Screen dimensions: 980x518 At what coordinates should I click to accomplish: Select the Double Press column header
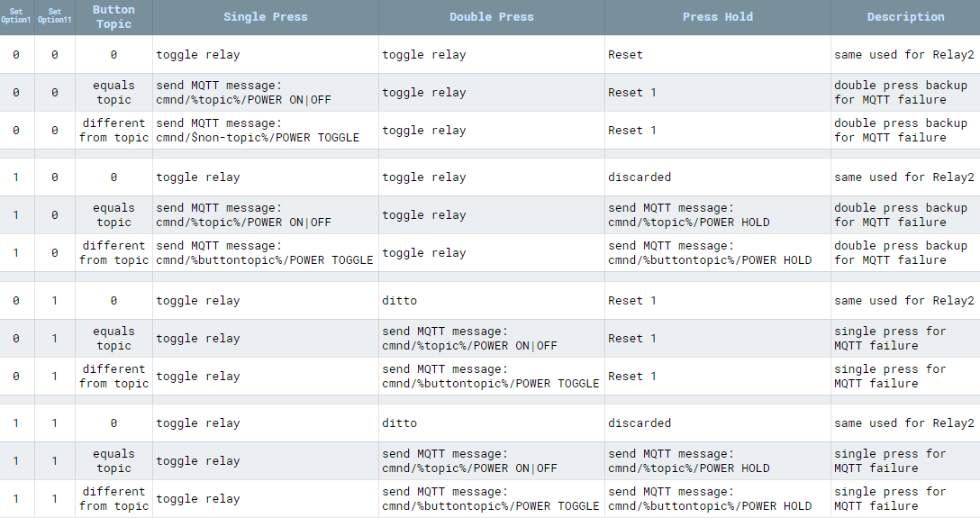491,17
